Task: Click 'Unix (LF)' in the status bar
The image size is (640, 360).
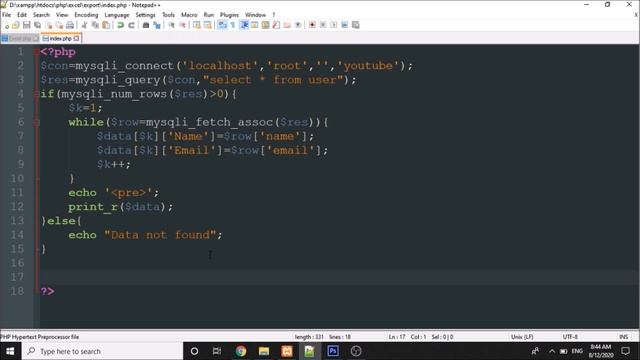Action: click(522, 337)
